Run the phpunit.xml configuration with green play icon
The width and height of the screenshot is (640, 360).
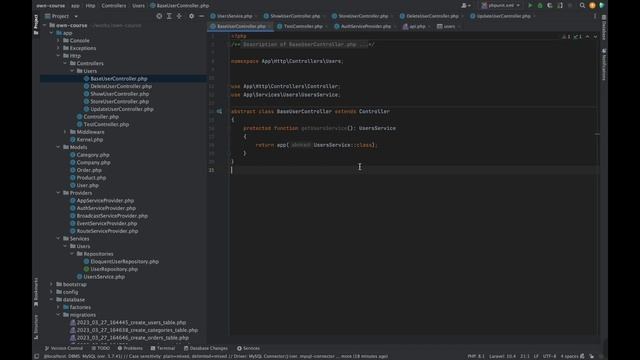point(530,6)
